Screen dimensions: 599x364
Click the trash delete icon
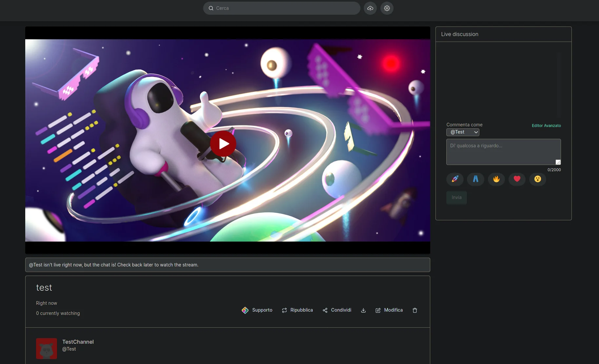pyautogui.click(x=415, y=310)
